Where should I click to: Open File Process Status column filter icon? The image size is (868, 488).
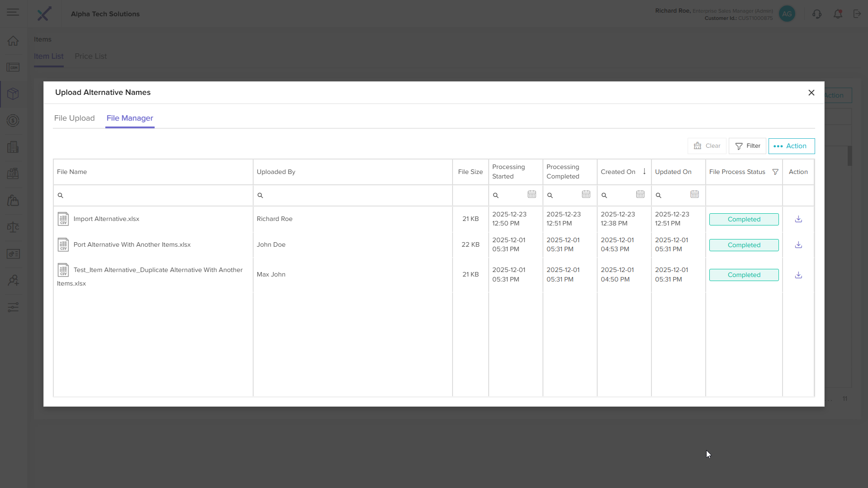pyautogui.click(x=775, y=172)
